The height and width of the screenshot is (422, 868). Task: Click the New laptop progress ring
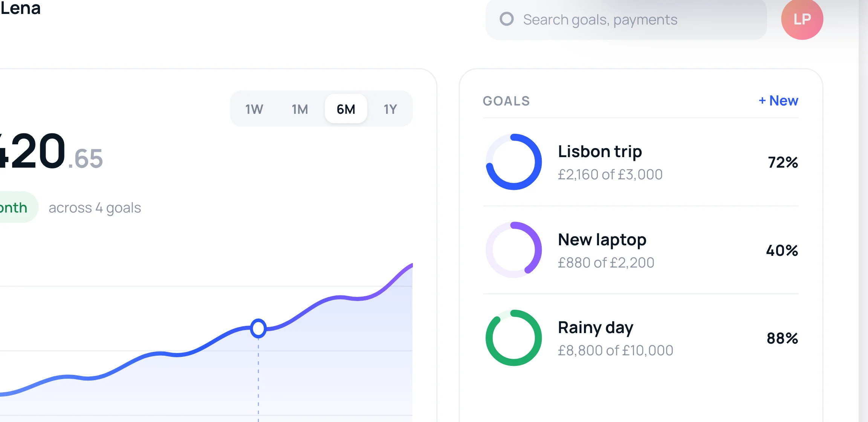tap(514, 250)
